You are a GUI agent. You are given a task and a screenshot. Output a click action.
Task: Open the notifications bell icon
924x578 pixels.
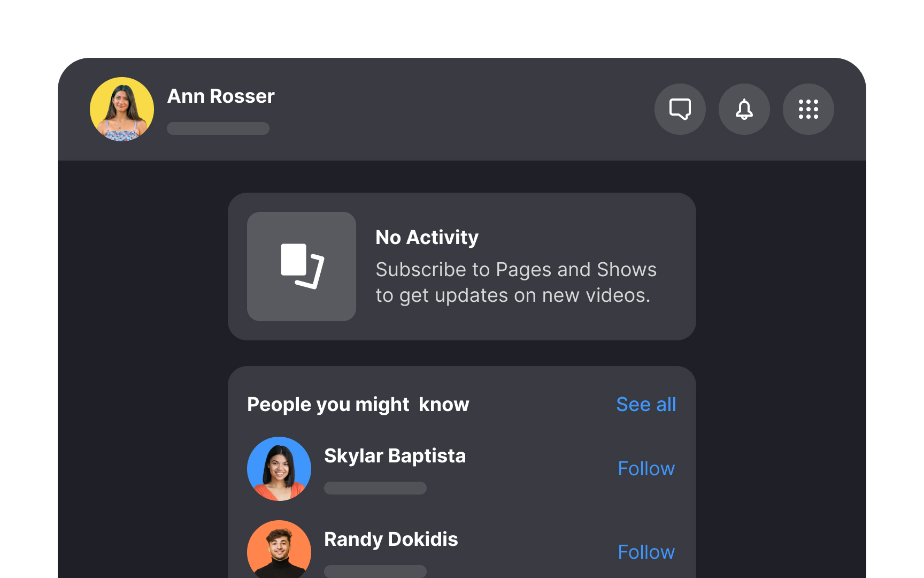(x=744, y=109)
